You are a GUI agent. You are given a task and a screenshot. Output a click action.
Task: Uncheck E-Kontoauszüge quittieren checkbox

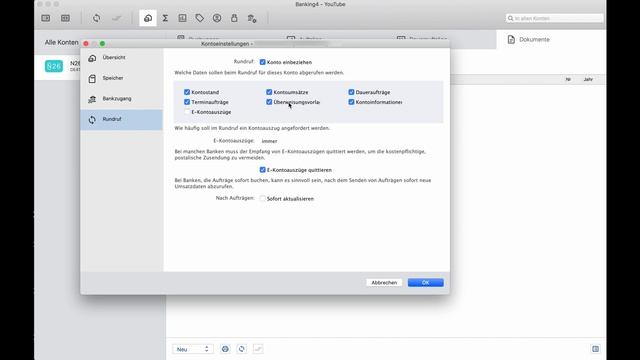(x=262, y=170)
